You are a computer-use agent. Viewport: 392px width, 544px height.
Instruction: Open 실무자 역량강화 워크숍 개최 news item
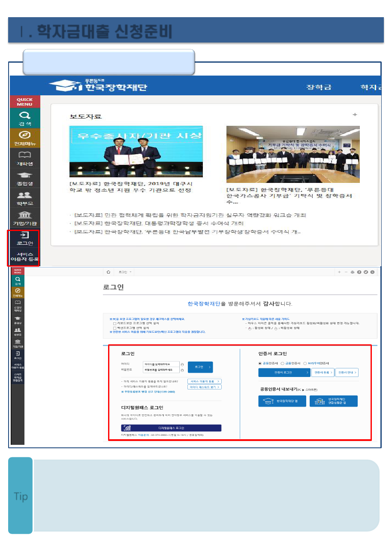pyautogui.click(x=190, y=215)
